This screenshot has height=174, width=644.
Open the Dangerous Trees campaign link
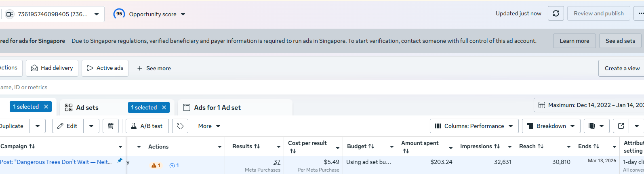(x=56, y=162)
